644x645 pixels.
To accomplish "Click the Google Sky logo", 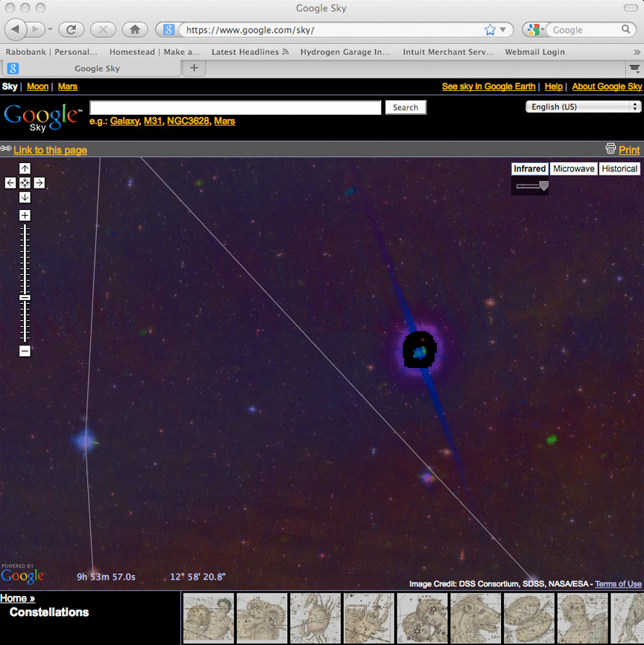I will (x=42, y=117).
